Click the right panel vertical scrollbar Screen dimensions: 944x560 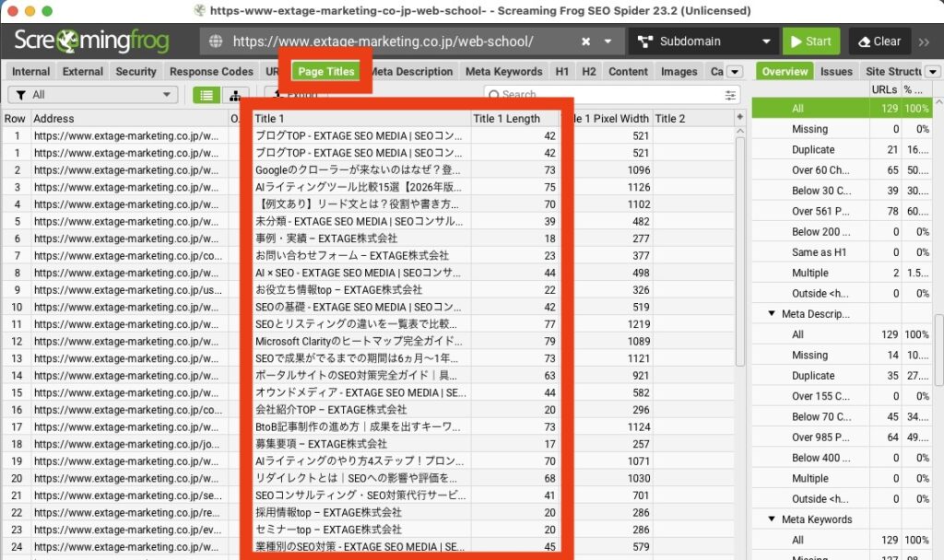938,350
